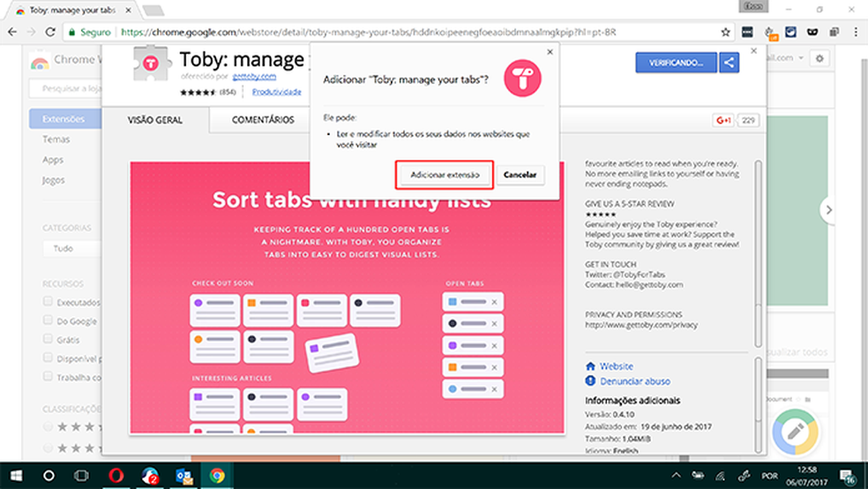Click the Toby logo in dialog
The height and width of the screenshot is (489, 868).
click(x=522, y=78)
